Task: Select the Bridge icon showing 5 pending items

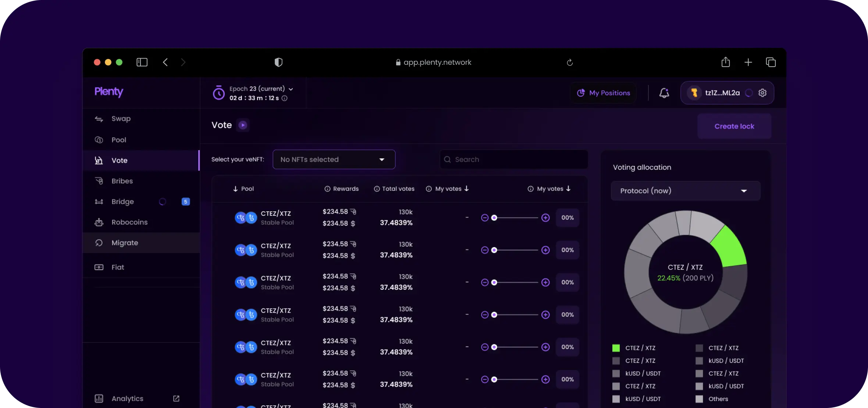Action: [99, 201]
